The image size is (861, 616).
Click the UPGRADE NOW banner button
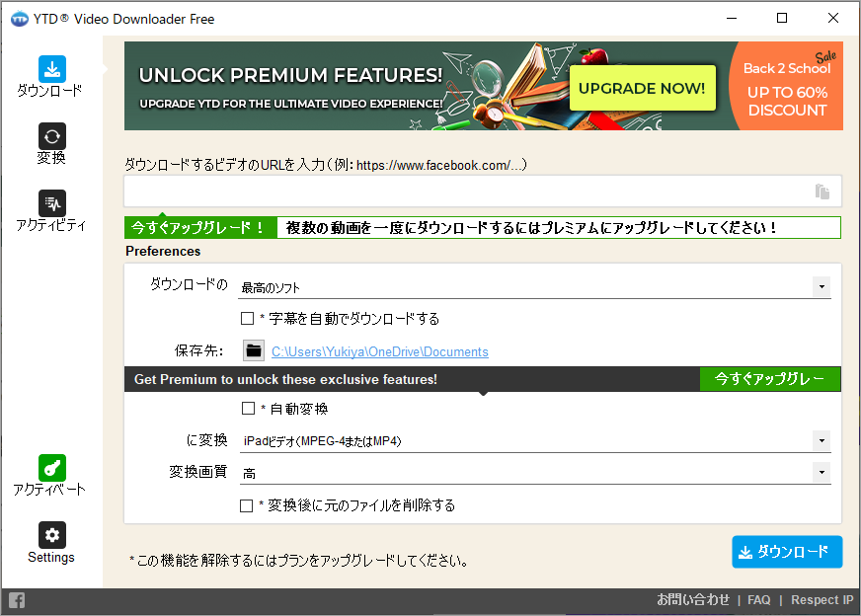tap(642, 88)
